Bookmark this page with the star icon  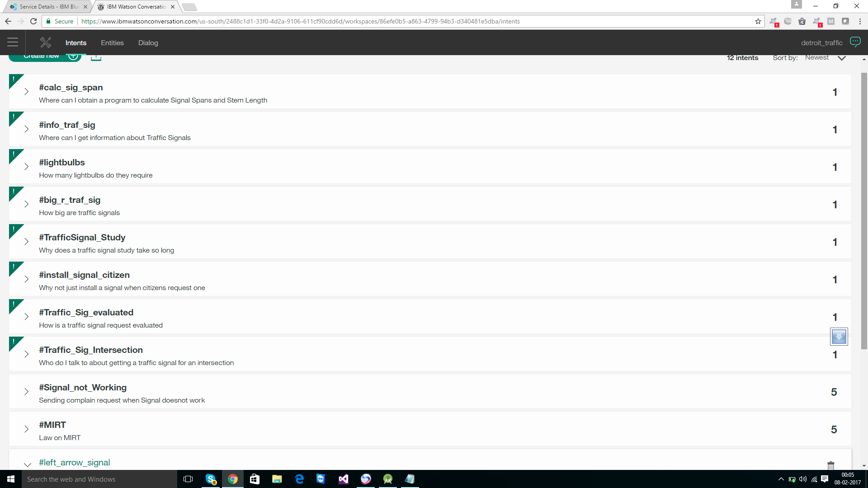point(758,21)
